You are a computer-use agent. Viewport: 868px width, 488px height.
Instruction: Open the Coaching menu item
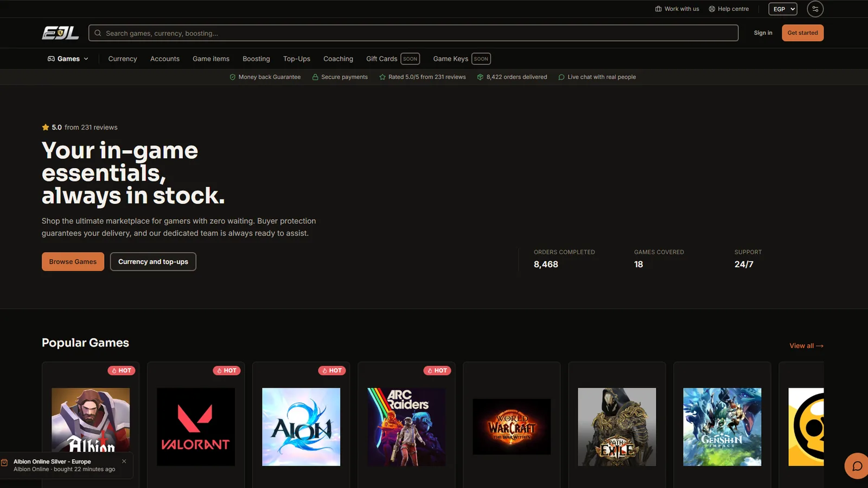tap(338, 59)
